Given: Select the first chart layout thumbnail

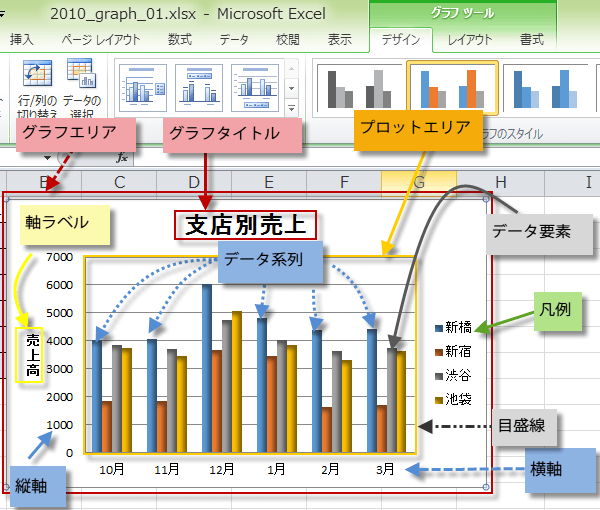Looking at the screenshot, I should 143,89.
